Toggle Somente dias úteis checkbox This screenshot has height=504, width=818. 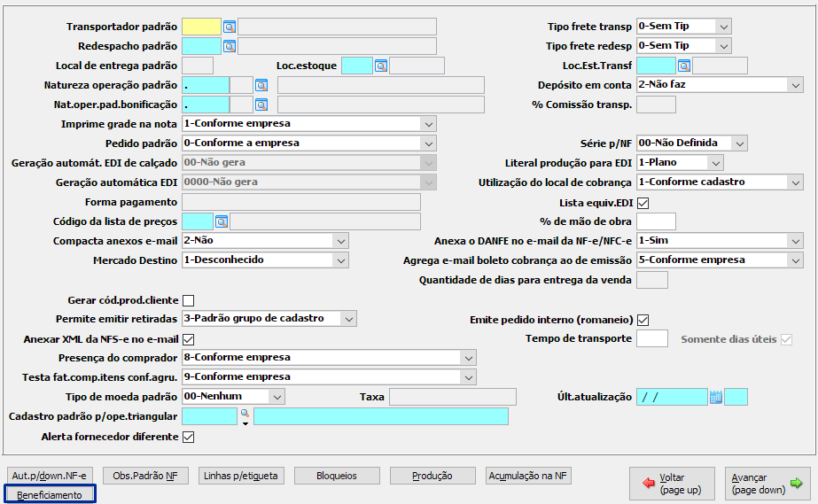coord(787,340)
